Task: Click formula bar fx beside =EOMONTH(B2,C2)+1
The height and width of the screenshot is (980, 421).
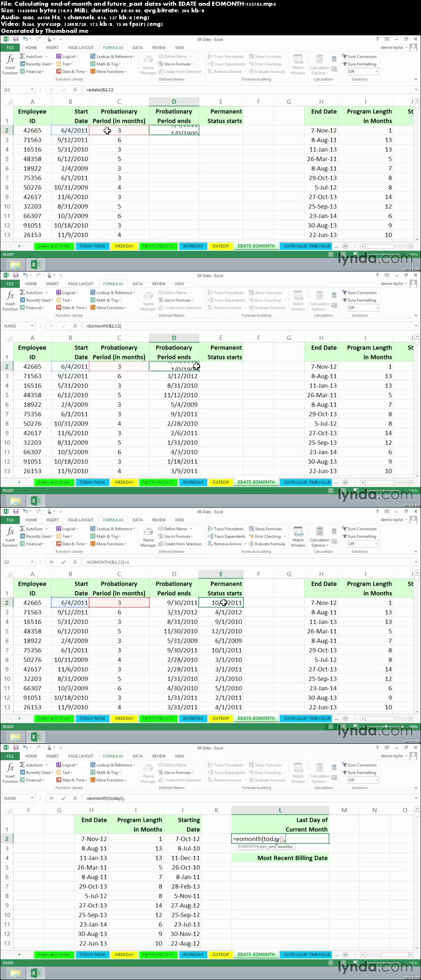Action: click(75, 562)
